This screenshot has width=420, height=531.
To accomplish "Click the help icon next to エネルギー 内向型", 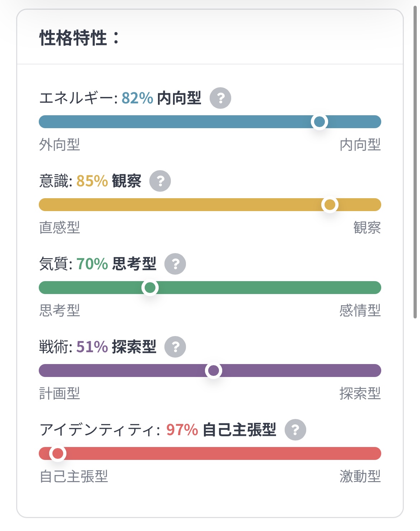I will coord(220,98).
